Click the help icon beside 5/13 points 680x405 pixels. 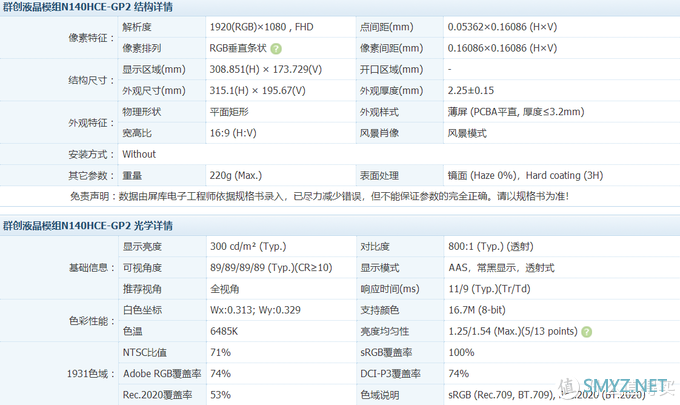[586, 332]
